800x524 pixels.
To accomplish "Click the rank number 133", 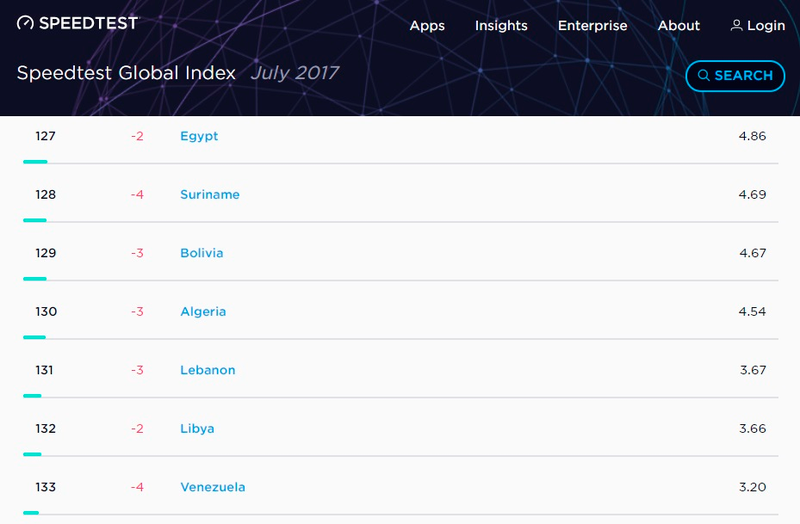I will point(45,487).
